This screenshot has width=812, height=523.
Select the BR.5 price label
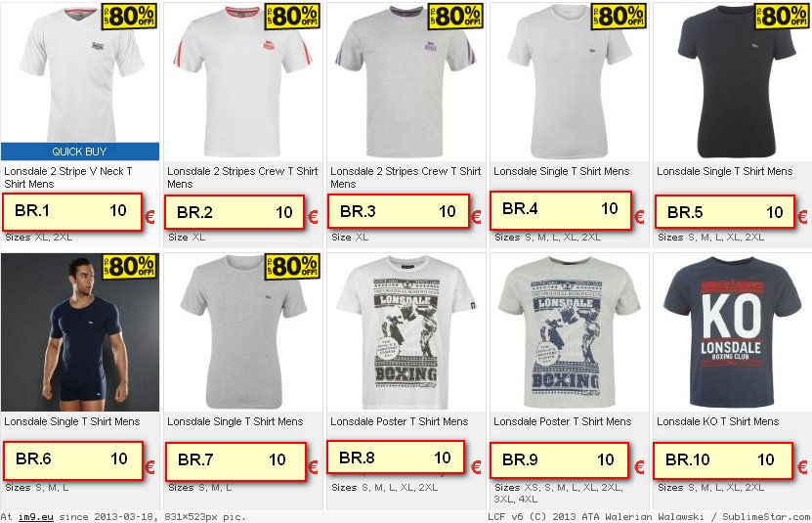click(724, 211)
